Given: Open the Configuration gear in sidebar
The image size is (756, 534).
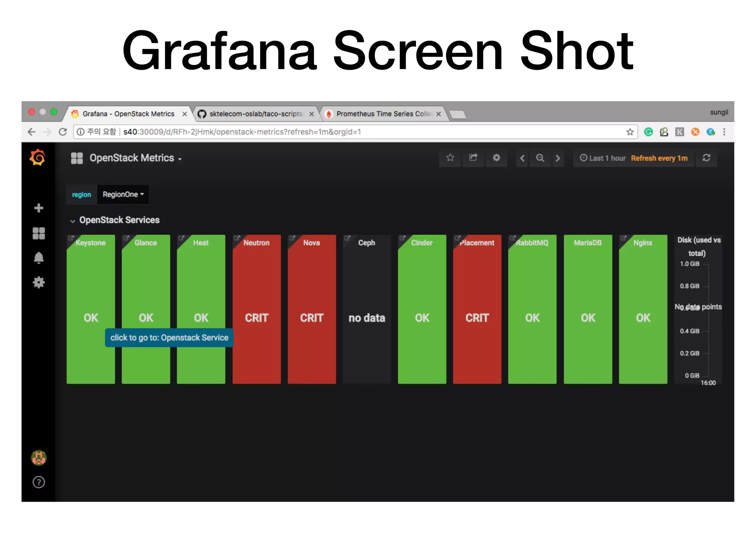Looking at the screenshot, I should click(38, 283).
